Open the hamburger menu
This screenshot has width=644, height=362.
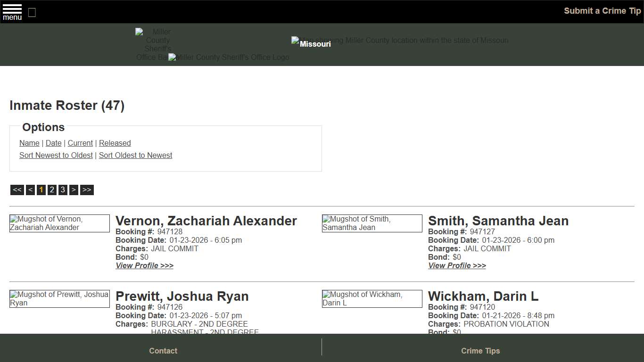pos(12,12)
